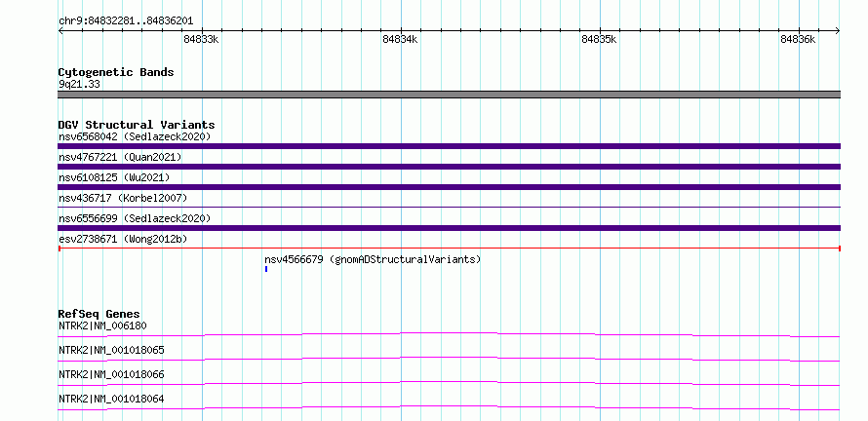The width and height of the screenshot is (868, 421).
Task: Click the 9q21.33 band label
Action: tap(79, 85)
